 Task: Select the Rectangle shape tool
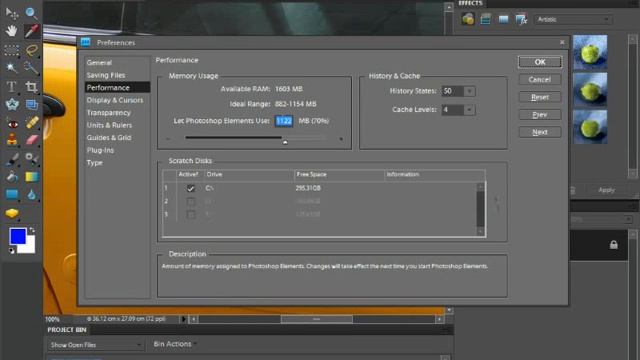pos(12,194)
